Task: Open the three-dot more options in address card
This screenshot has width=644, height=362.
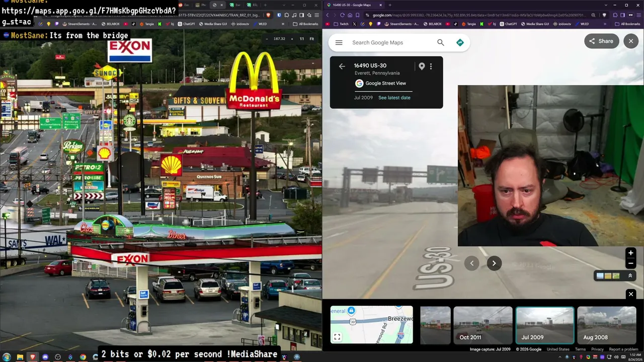Action: click(x=431, y=66)
